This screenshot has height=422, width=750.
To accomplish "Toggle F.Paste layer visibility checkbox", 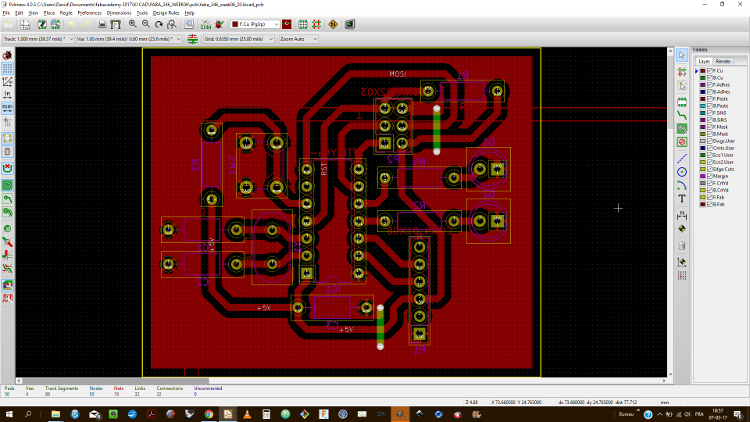I will 710,99.
